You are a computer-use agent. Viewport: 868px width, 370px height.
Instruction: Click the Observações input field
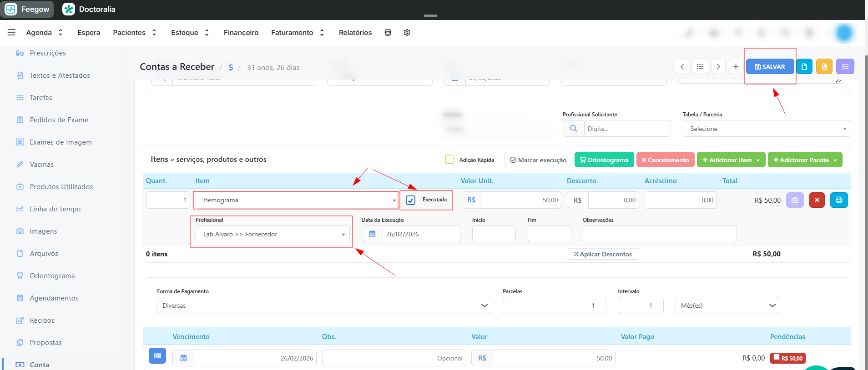tap(660, 234)
